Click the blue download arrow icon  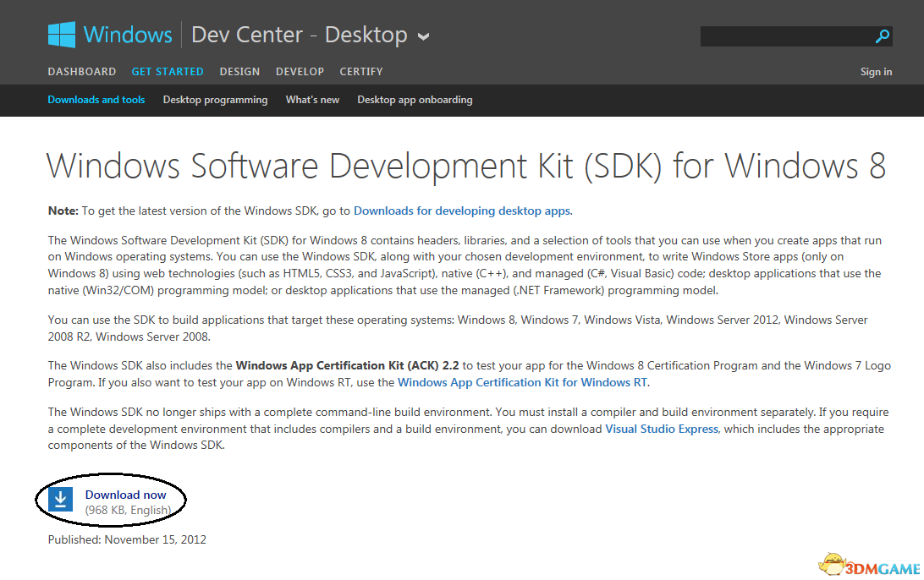click(x=60, y=500)
